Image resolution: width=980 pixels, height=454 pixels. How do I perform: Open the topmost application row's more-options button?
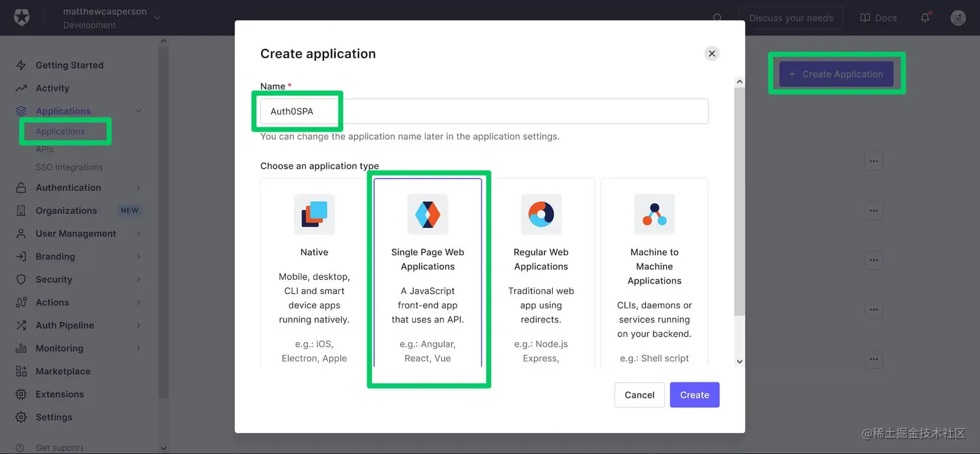coord(874,161)
